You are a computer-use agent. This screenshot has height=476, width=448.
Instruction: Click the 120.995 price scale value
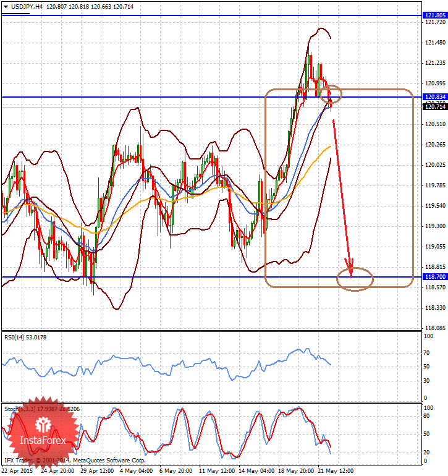point(435,83)
